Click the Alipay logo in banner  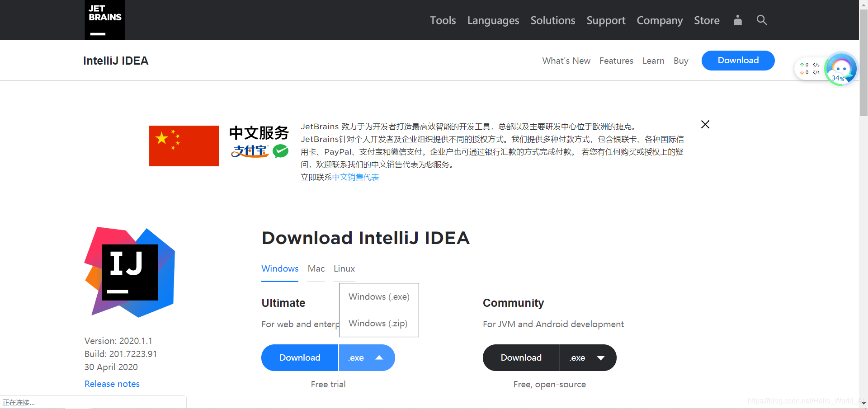click(250, 151)
